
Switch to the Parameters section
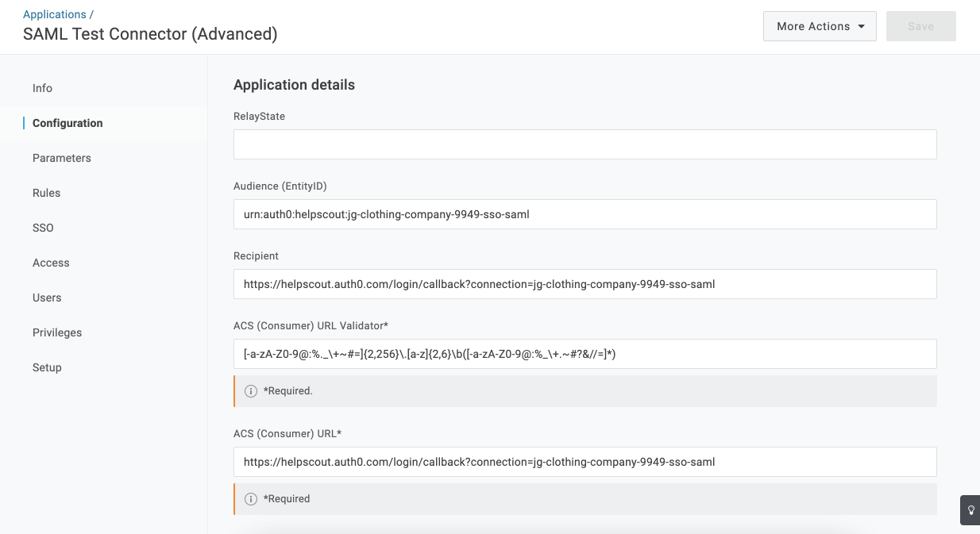(62, 158)
